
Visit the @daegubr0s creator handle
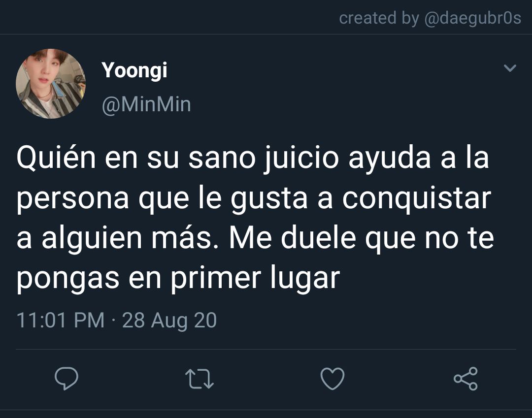click(472, 18)
